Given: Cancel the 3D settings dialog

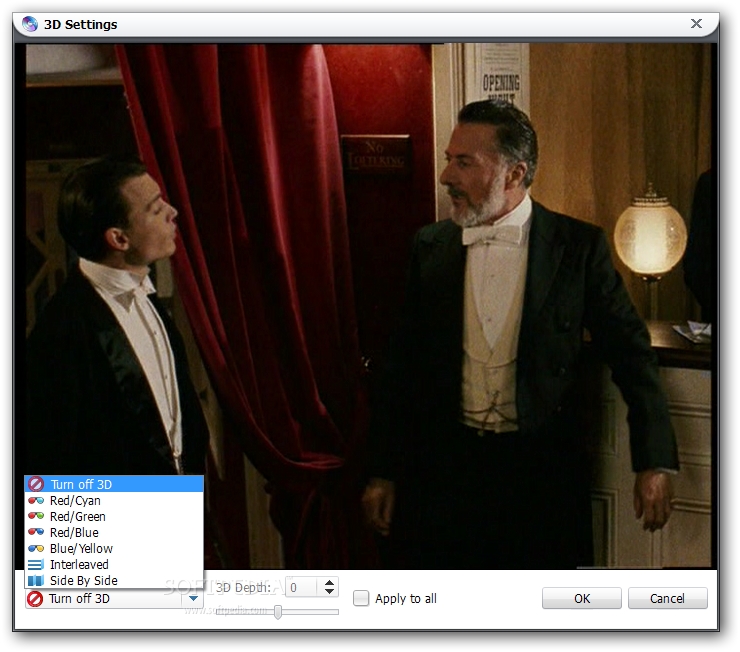Looking at the screenshot, I should (667, 598).
